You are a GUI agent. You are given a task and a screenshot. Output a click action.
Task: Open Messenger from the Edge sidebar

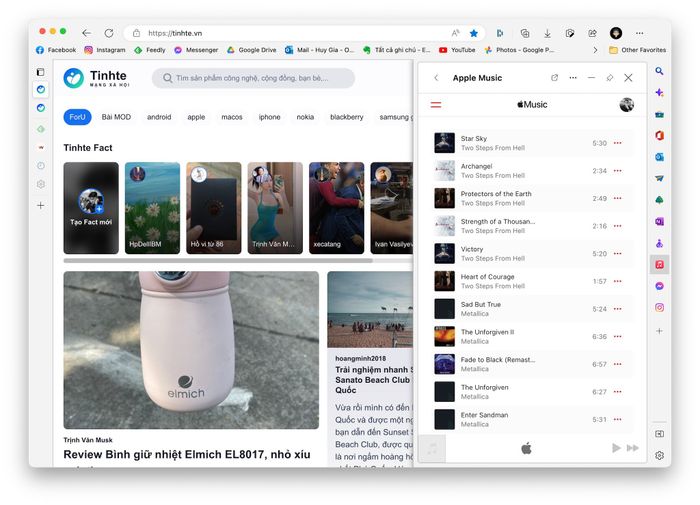[x=660, y=286]
